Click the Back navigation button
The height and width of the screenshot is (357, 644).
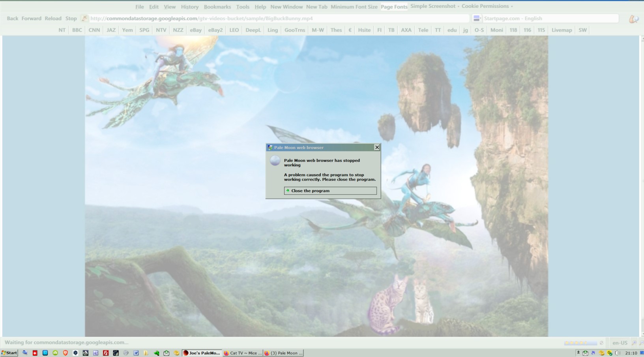pos(13,19)
